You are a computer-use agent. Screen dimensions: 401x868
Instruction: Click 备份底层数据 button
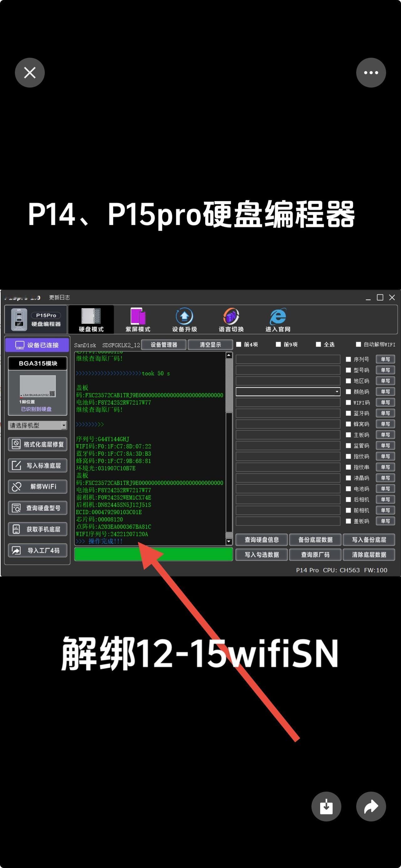315,539
